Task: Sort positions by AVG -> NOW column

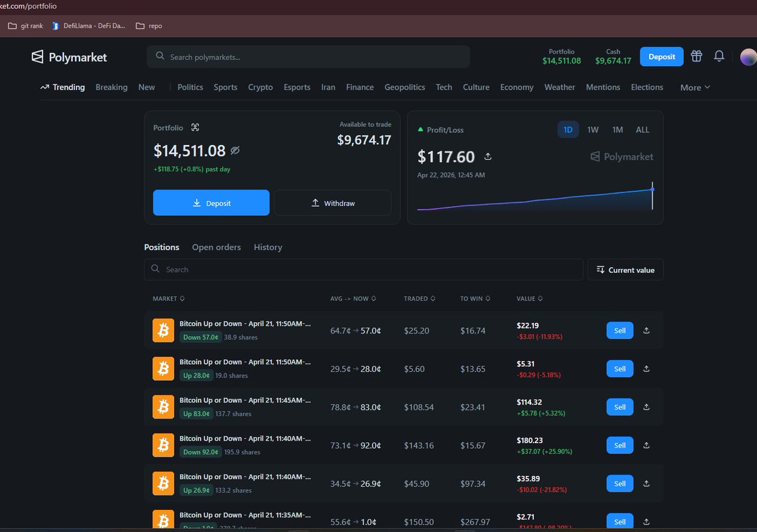Action: (x=353, y=299)
